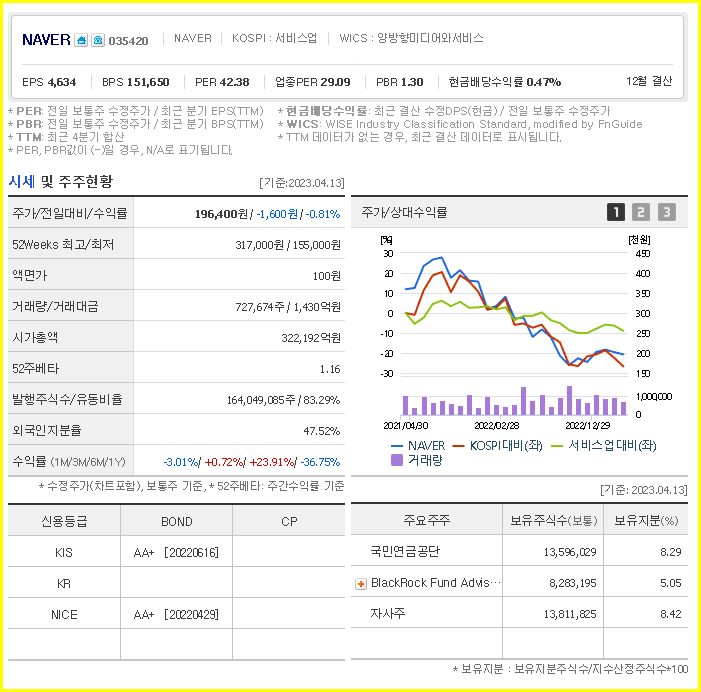Click the 52주베타 value 1.16
Viewport: 701px width, 692px height.
point(330,369)
